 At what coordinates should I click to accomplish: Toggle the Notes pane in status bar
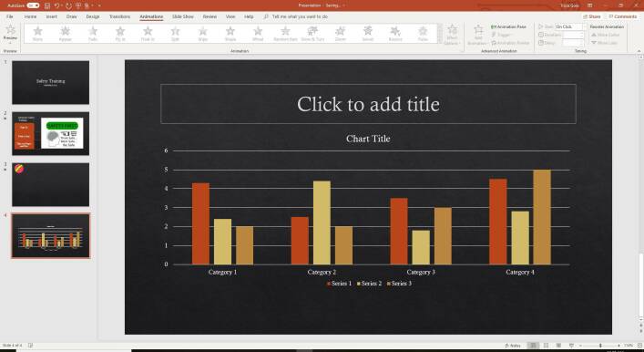coord(512,346)
